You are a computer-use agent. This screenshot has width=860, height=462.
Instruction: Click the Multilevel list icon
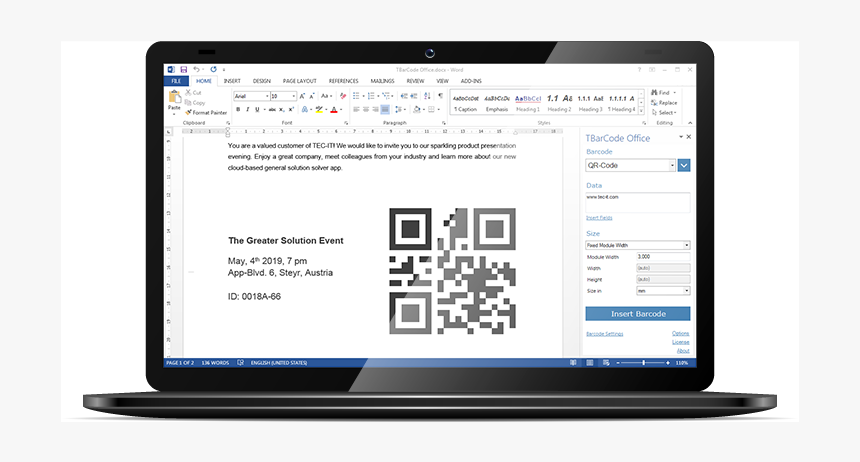click(386, 96)
